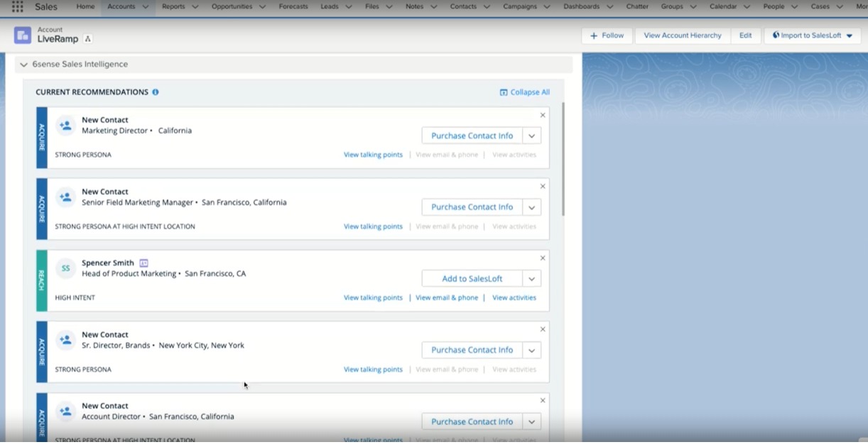Click the badge icon next to Spencer Smith
This screenshot has width=868, height=447.
(x=143, y=263)
